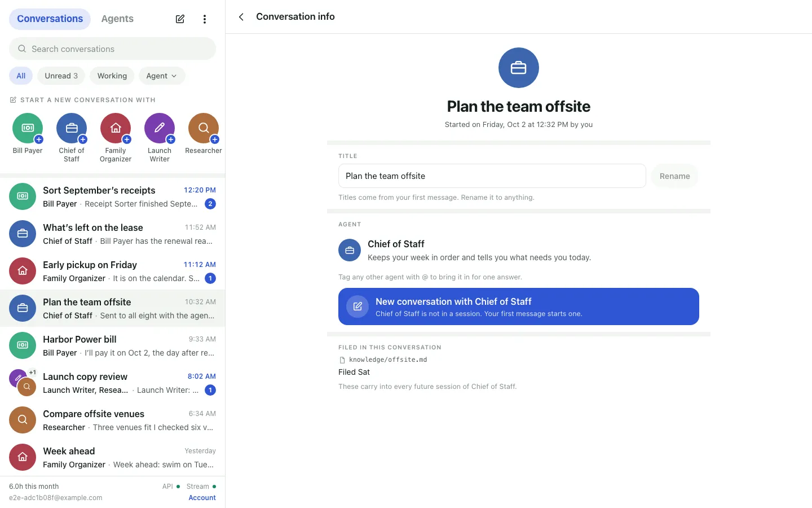
Task: Click the large briefcase avatar above the title
Action: point(519,68)
